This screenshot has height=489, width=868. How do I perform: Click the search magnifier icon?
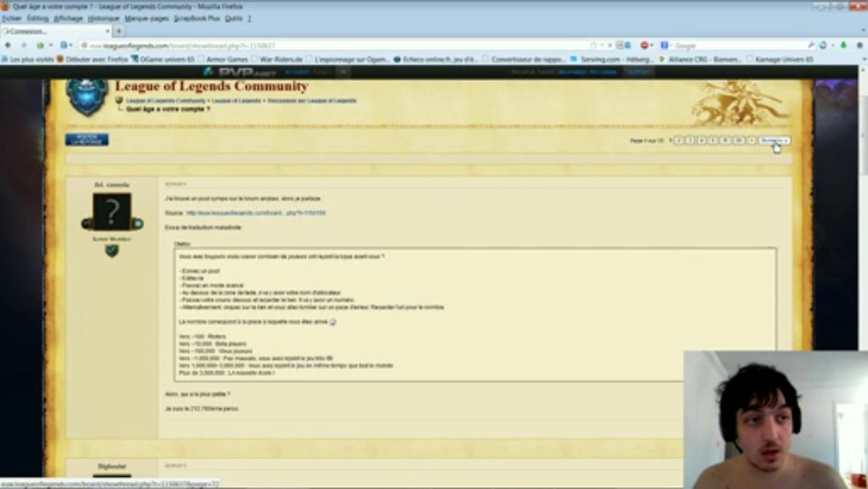(x=811, y=46)
